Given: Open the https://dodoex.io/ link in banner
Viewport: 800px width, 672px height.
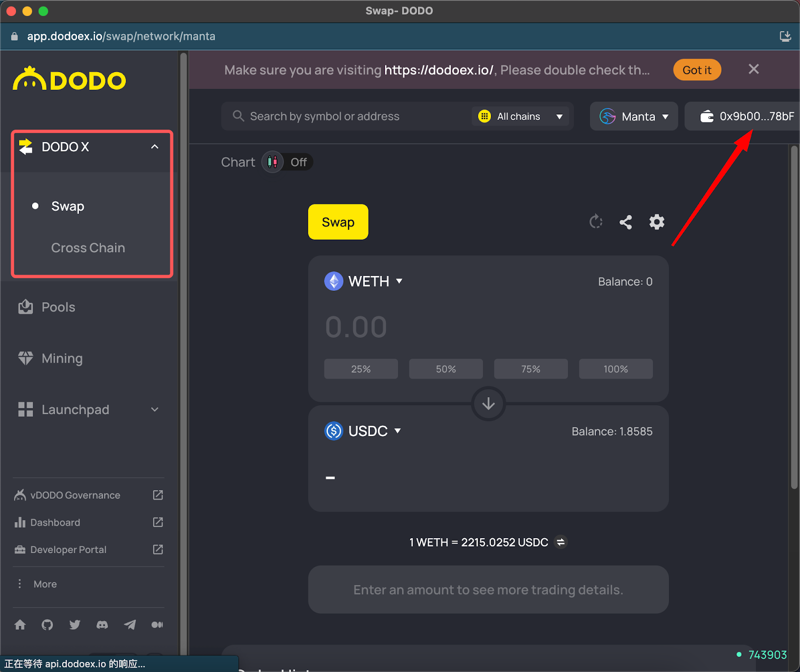Looking at the screenshot, I should (x=438, y=70).
